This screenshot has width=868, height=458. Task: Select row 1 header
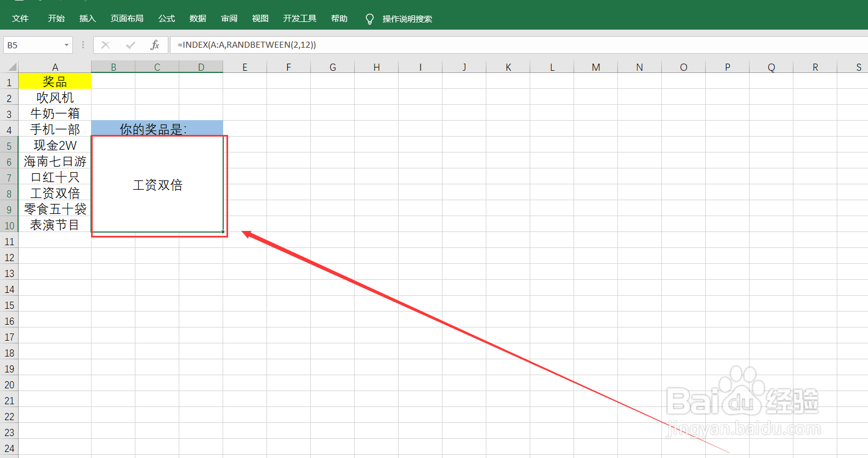click(x=9, y=82)
